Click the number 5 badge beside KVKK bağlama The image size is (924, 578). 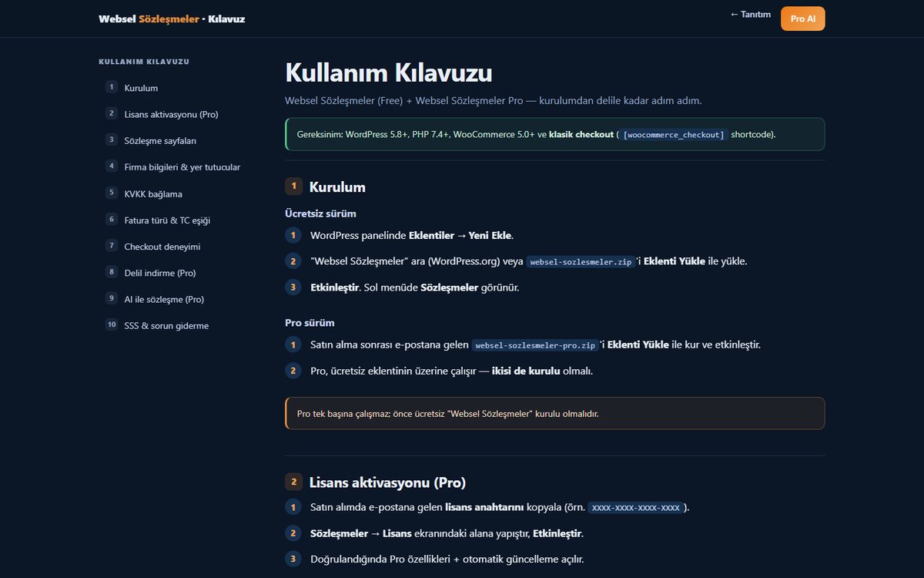click(112, 193)
